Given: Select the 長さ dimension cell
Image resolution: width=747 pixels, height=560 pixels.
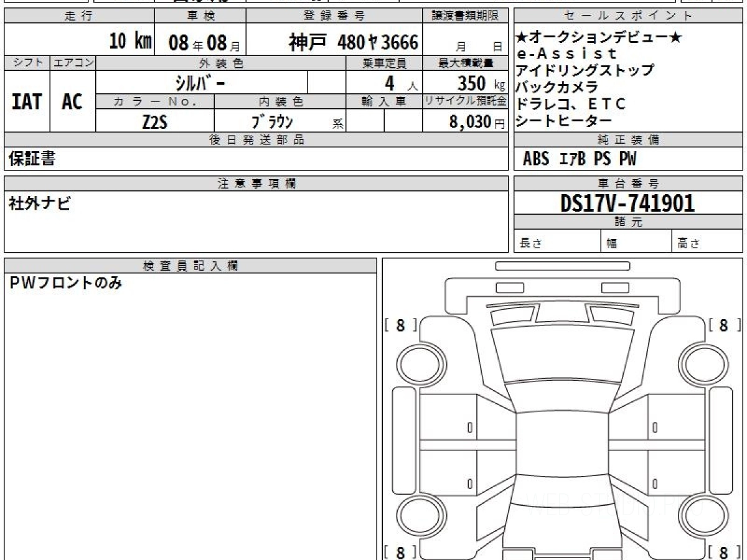Looking at the screenshot, I should 557,241.
